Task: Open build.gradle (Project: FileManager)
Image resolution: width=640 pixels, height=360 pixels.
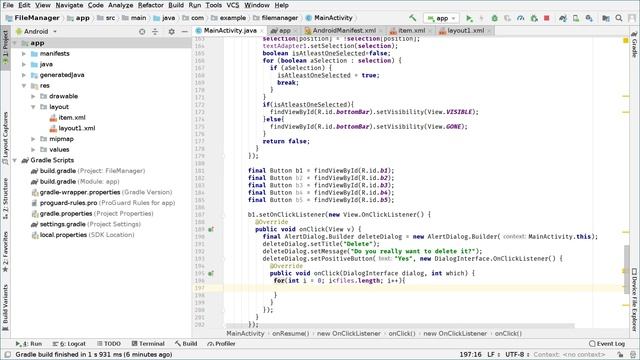Action: (x=88, y=171)
